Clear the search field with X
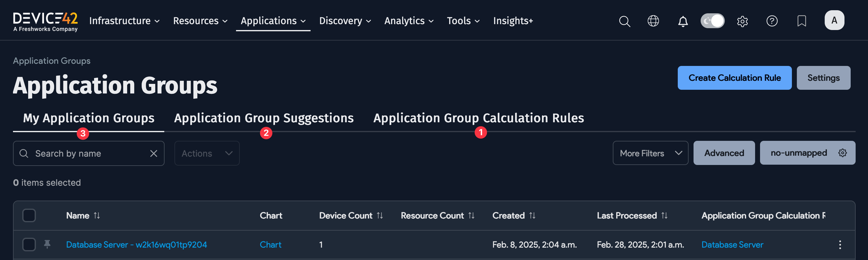This screenshot has height=260, width=868. point(154,154)
